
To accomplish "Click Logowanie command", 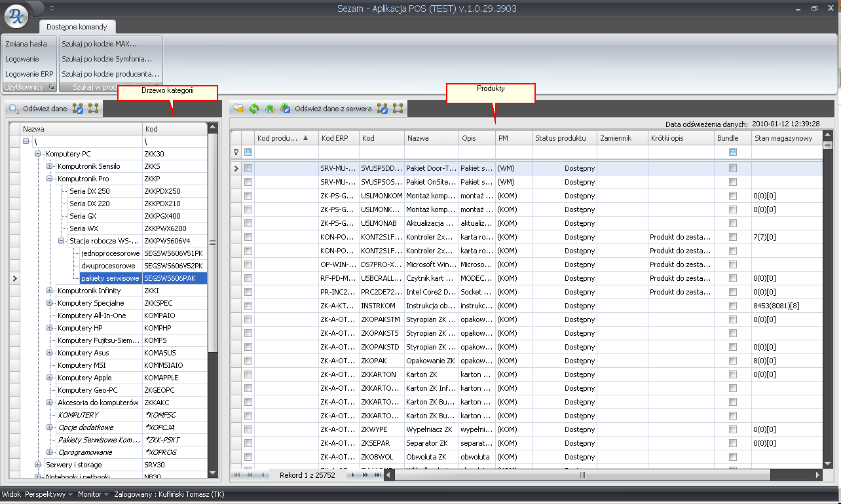I will tap(22, 59).
